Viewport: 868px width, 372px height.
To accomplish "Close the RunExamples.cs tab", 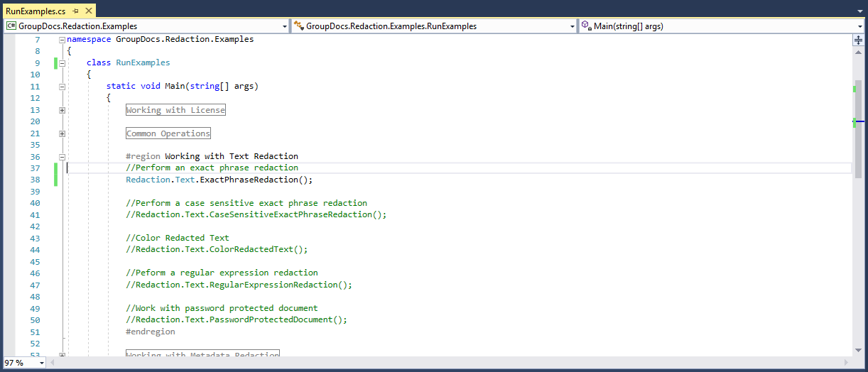I will (x=88, y=11).
